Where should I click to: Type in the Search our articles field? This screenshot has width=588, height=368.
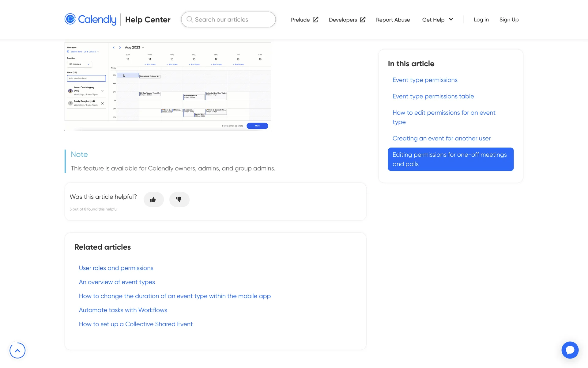233,20
